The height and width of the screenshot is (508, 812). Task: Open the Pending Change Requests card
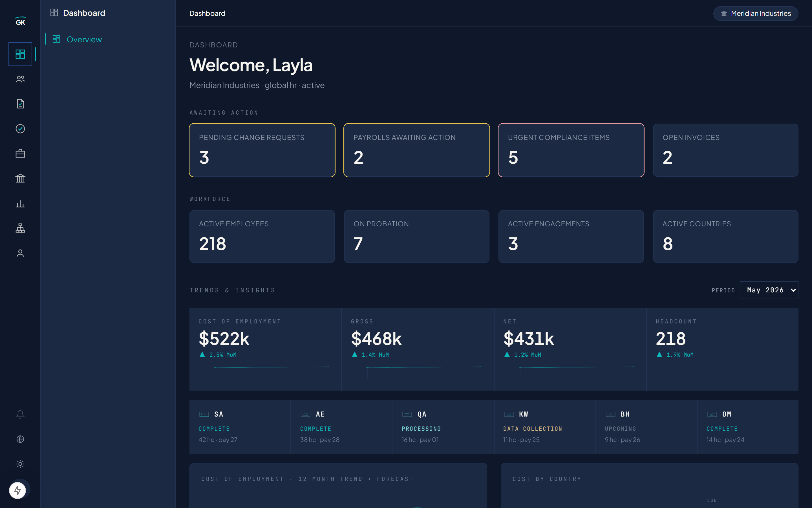[262, 150]
